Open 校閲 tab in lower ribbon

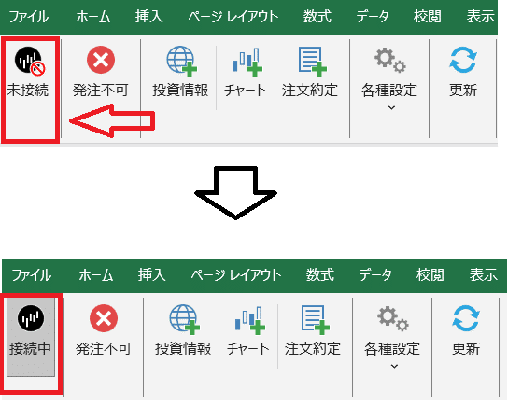tap(430, 275)
